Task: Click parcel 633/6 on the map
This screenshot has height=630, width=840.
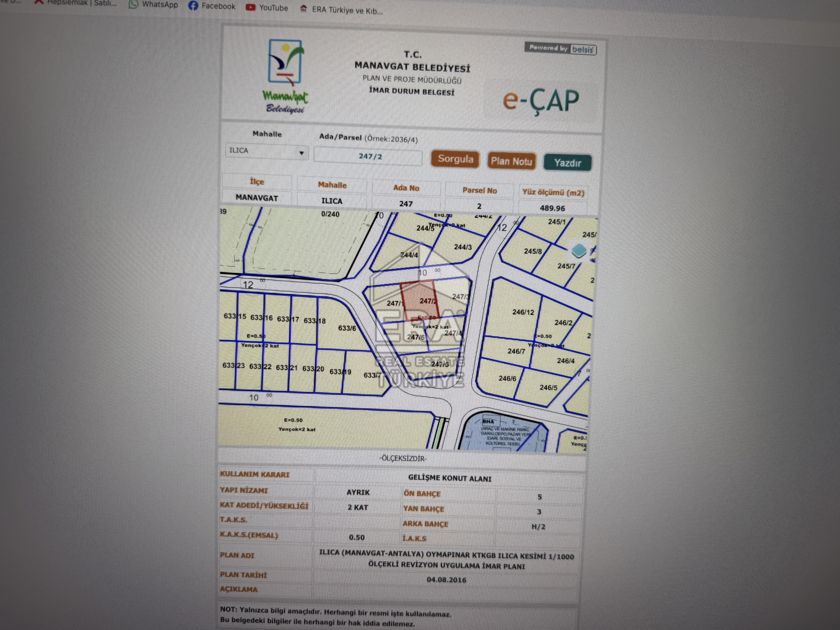Action: click(347, 328)
